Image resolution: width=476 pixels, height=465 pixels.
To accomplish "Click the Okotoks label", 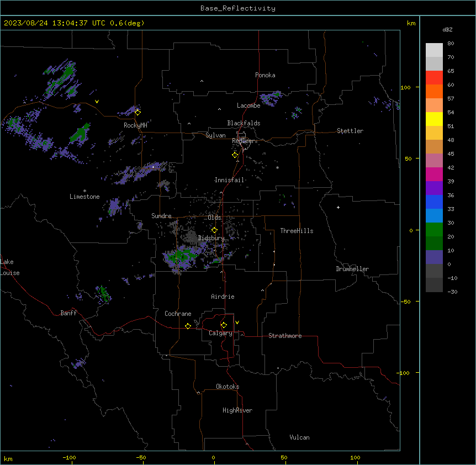I will coord(228,387).
